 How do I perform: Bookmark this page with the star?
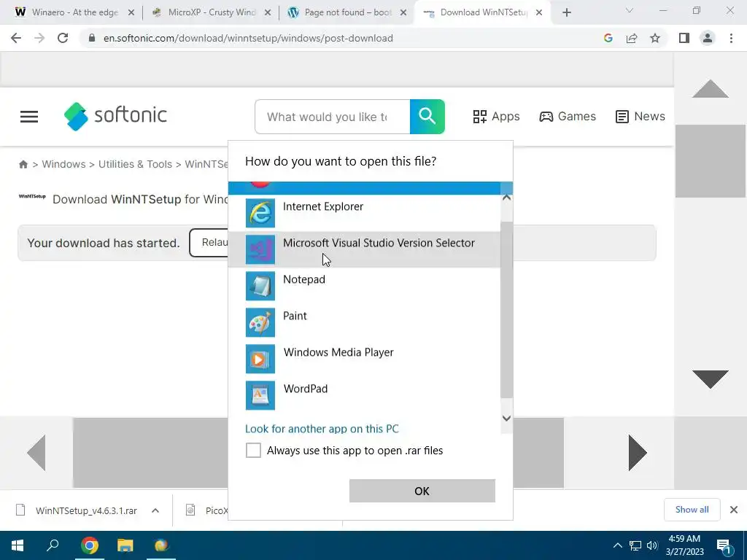(655, 38)
